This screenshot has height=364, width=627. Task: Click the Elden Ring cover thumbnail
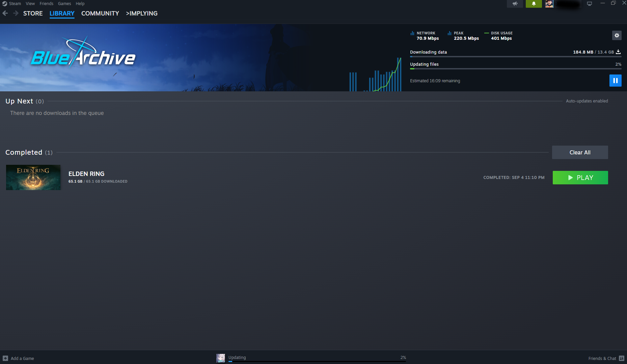[x=33, y=177]
